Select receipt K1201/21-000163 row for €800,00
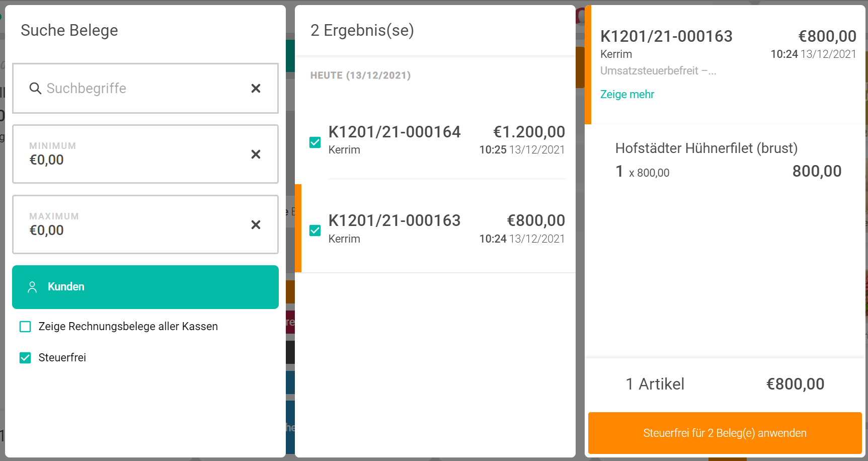868x461 pixels. (446, 229)
